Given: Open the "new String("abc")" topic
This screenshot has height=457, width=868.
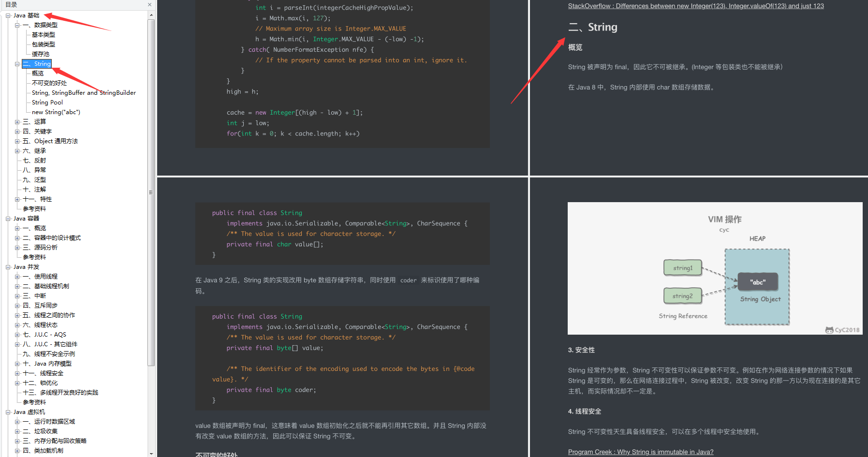Looking at the screenshot, I should pos(56,112).
